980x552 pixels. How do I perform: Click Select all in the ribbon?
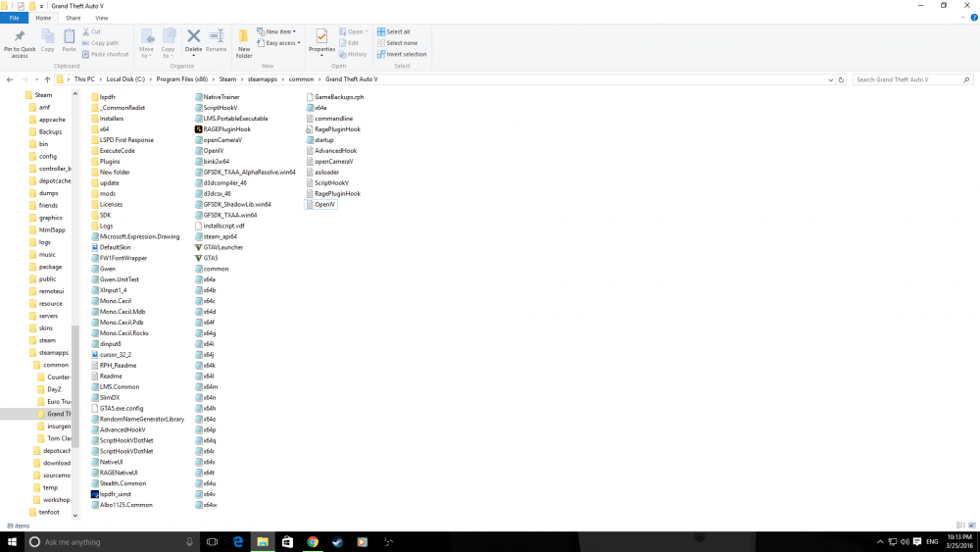pos(394,32)
